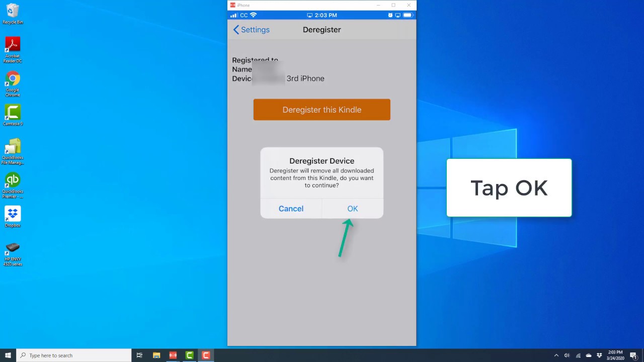Click the green Camtasia taskbar icon

[x=190, y=355]
